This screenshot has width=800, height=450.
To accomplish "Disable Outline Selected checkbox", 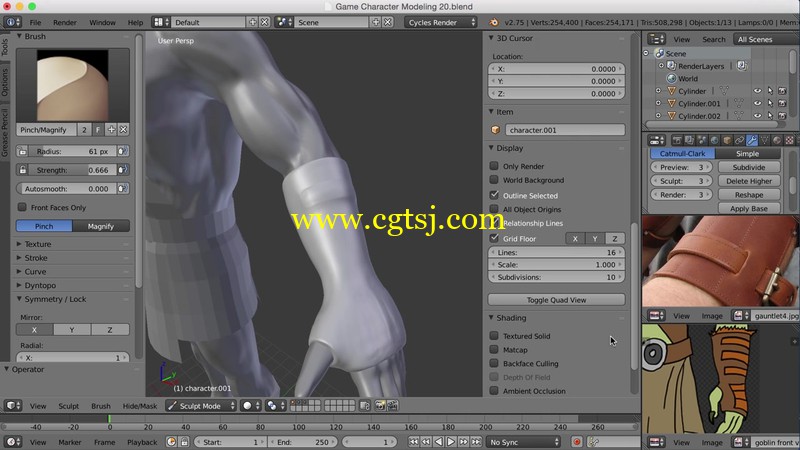I will (x=494, y=195).
